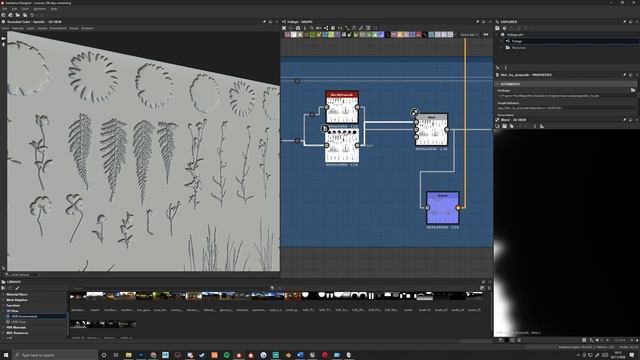This screenshot has height=360, width=640.
Task: Open the Windows Start menu
Action: [6, 355]
